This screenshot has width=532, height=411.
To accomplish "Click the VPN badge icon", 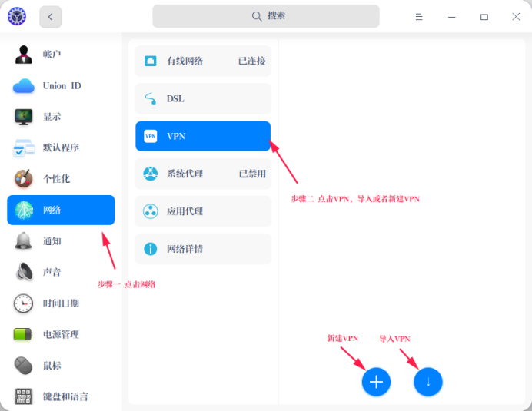I will click(151, 136).
